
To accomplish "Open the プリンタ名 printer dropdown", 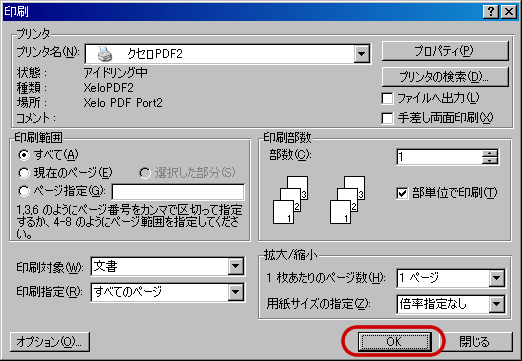I will (x=361, y=54).
